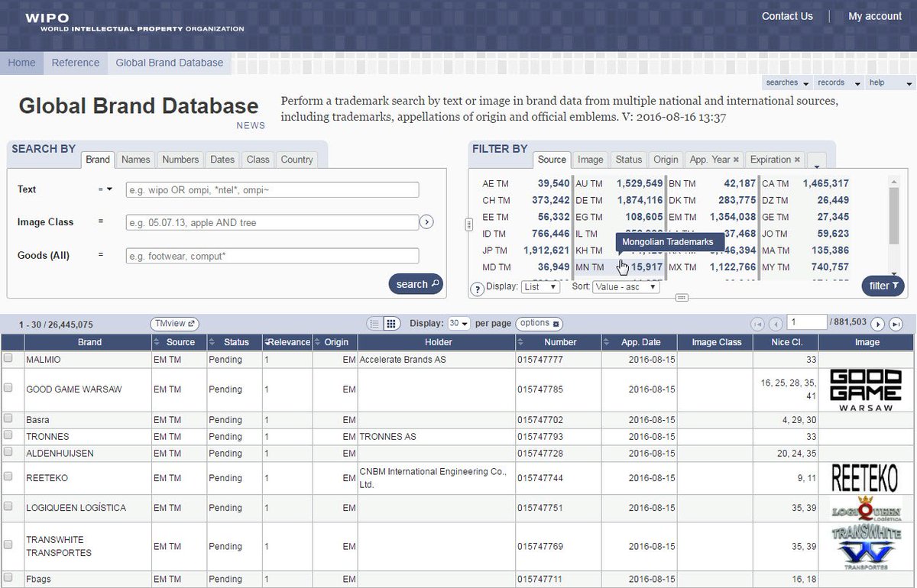Check the REETEKO row checkbox
Viewport: 917px width, 588px height.
(x=8, y=477)
